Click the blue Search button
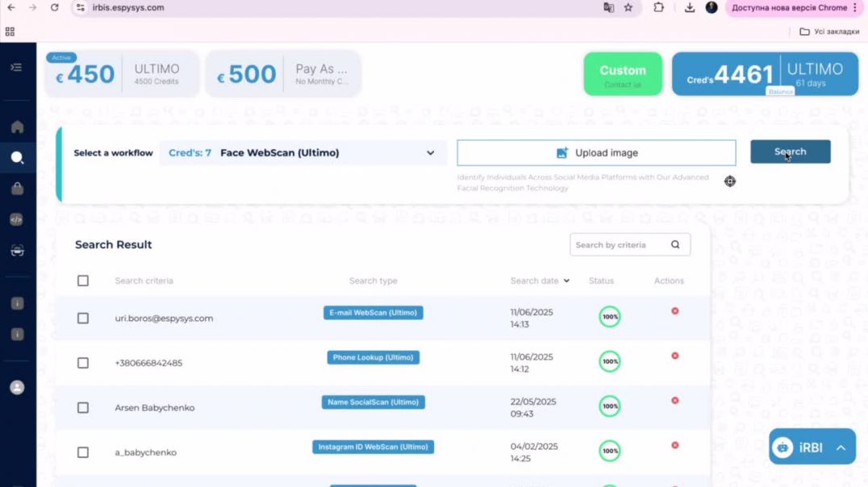The image size is (868, 487). (790, 152)
